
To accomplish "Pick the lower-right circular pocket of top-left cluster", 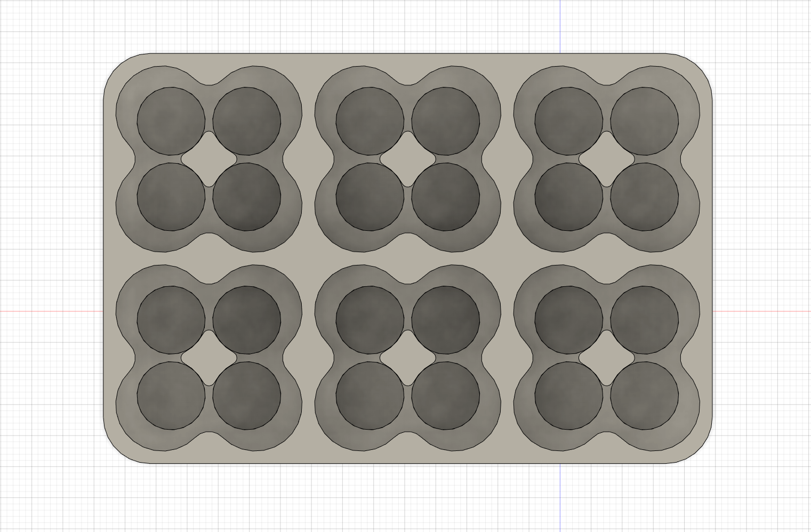I will [x=247, y=197].
